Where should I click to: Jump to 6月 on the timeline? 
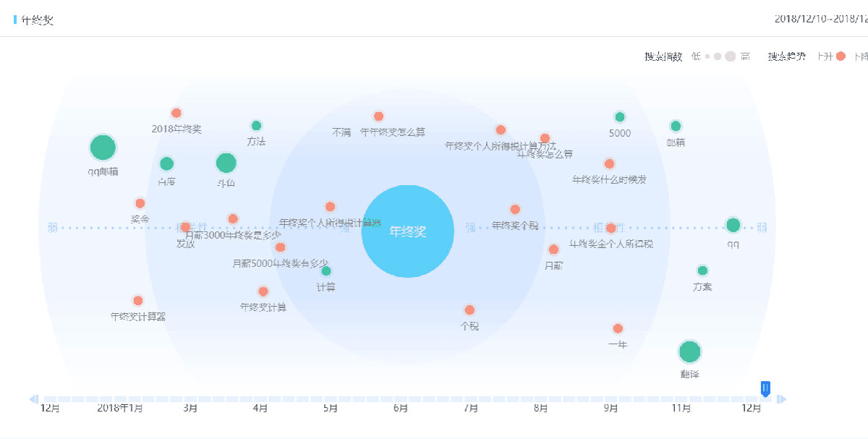(x=401, y=409)
